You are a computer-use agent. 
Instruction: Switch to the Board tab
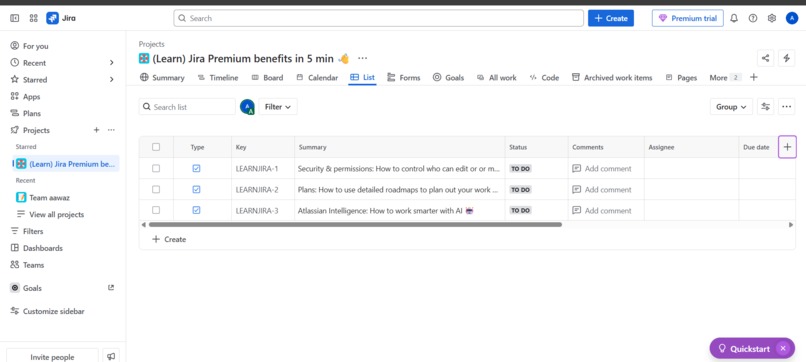tap(267, 78)
